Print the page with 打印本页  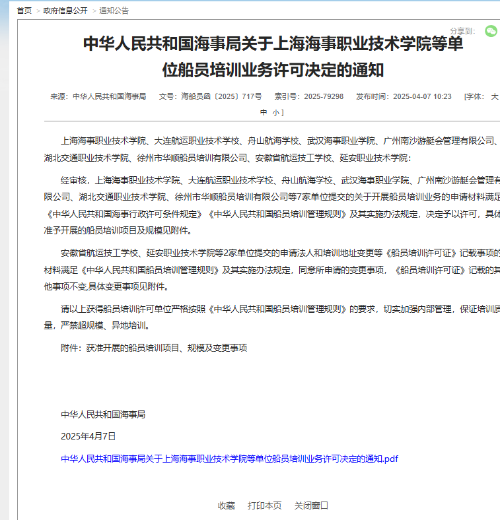tap(264, 506)
